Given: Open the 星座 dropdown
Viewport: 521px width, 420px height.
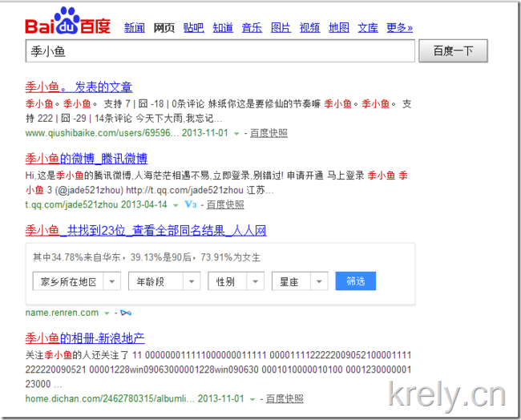Looking at the screenshot, I should (300, 281).
